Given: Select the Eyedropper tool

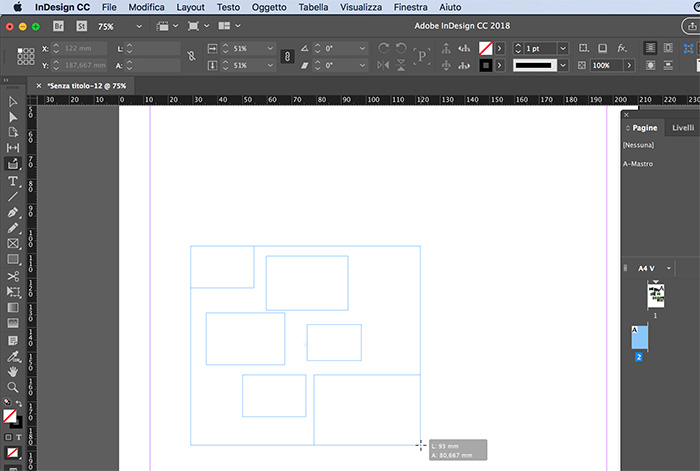Looking at the screenshot, I should pos(13,357).
